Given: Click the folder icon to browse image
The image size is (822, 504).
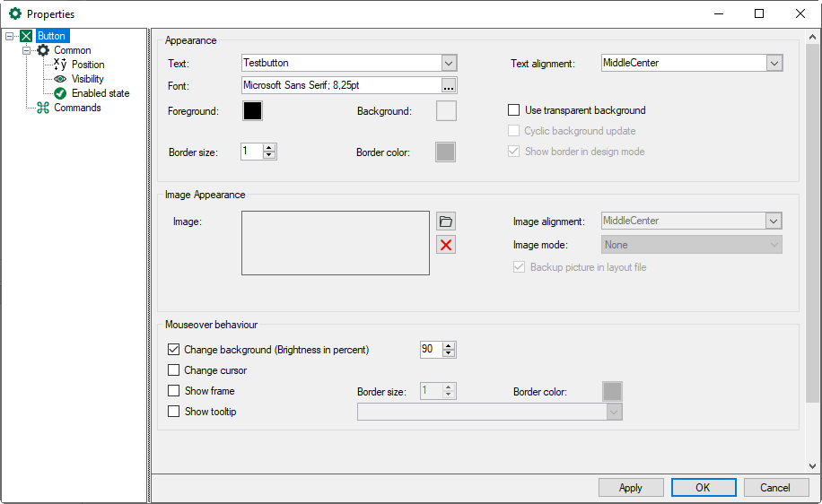Looking at the screenshot, I should (446, 222).
